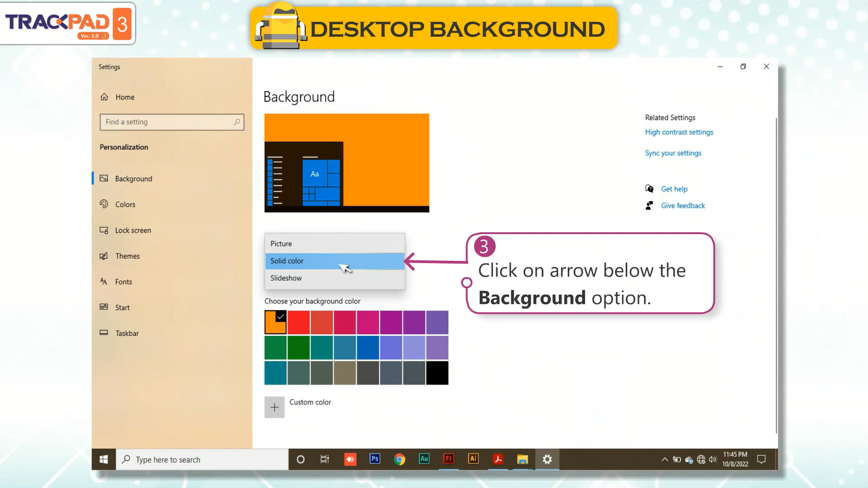The width and height of the screenshot is (868, 488).
Task: Open Google Chrome from the taskbar
Action: click(x=400, y=460)
